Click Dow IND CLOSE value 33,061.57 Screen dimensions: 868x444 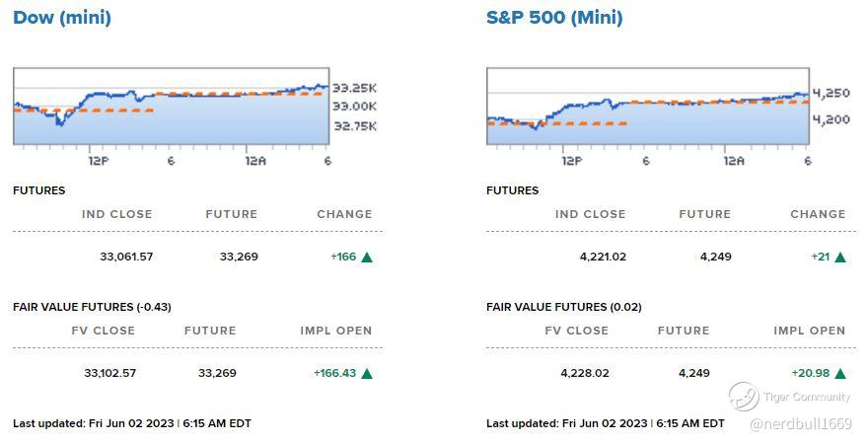click(x=126, y=257)
